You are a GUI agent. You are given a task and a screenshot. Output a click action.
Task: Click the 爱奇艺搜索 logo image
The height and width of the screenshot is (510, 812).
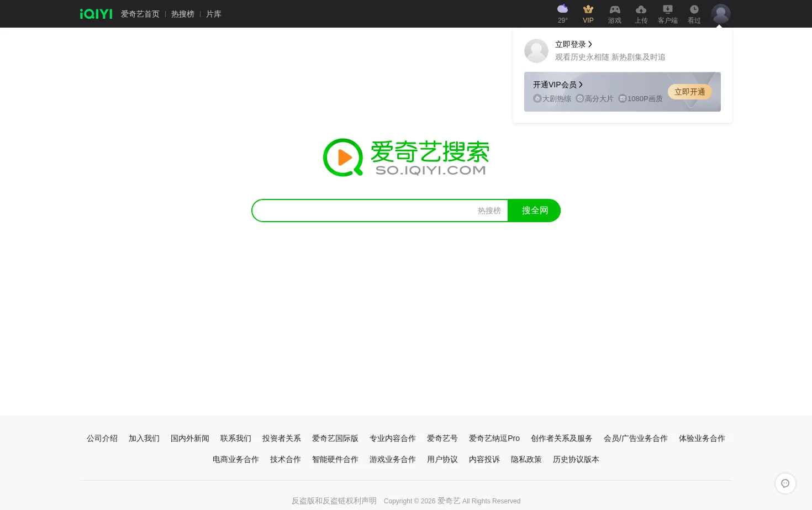tap(406, 157)
